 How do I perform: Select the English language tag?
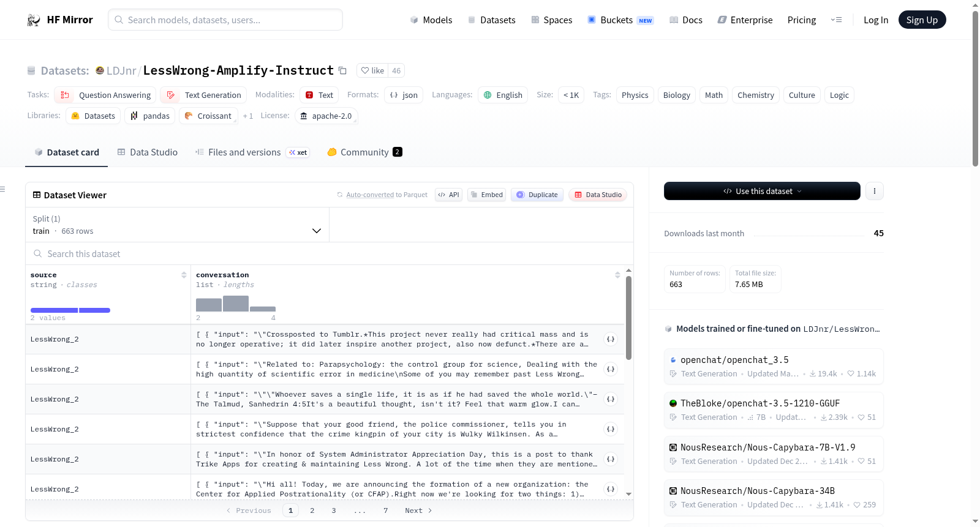click(503, 95)
